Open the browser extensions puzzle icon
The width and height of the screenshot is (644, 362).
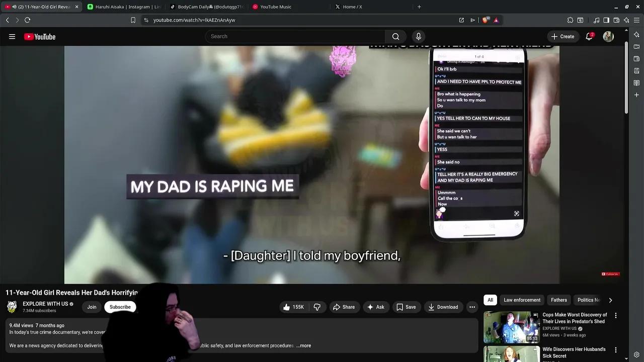coord(570,20)
